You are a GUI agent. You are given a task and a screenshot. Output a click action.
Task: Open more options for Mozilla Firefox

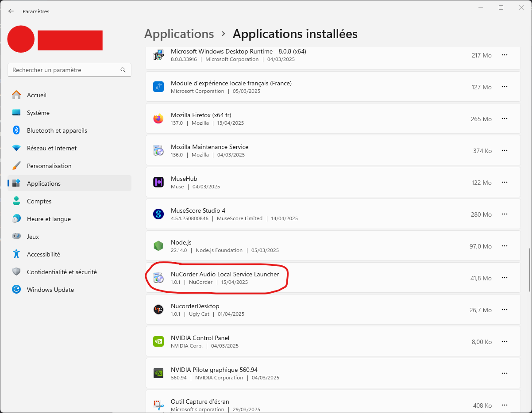click(504, 119)
